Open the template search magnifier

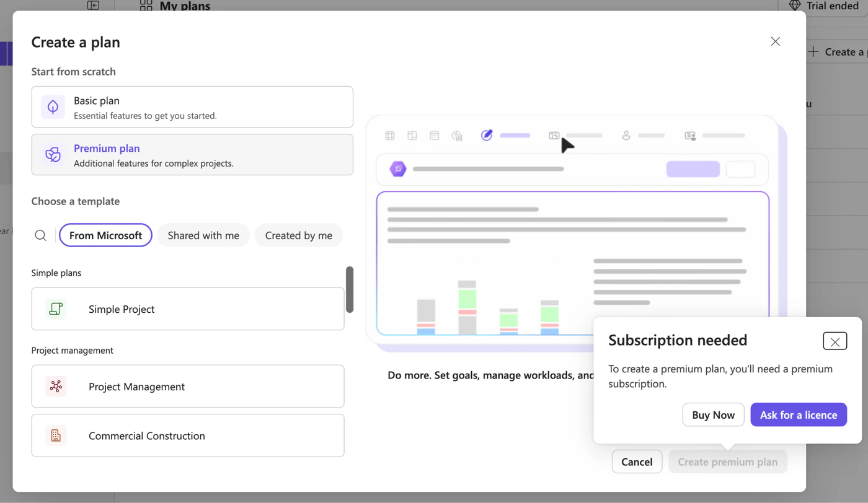[x=41, y=235]
